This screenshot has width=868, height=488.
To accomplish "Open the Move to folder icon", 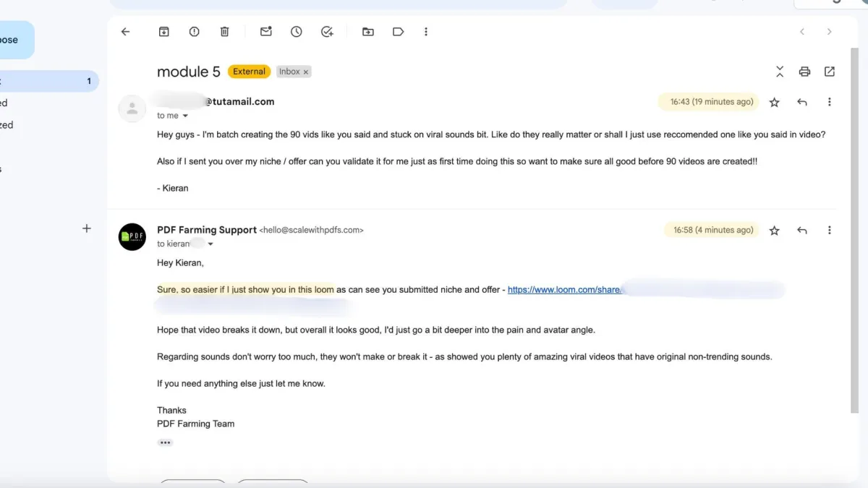I will [x=368, y=32].
